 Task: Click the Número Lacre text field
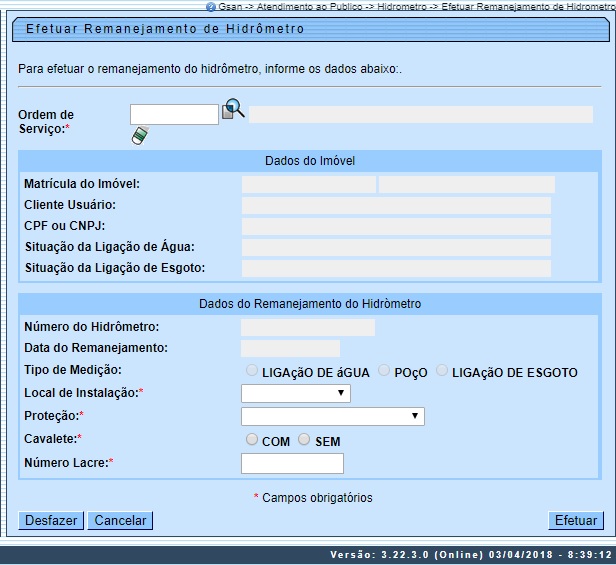click(x=292, y=463)
